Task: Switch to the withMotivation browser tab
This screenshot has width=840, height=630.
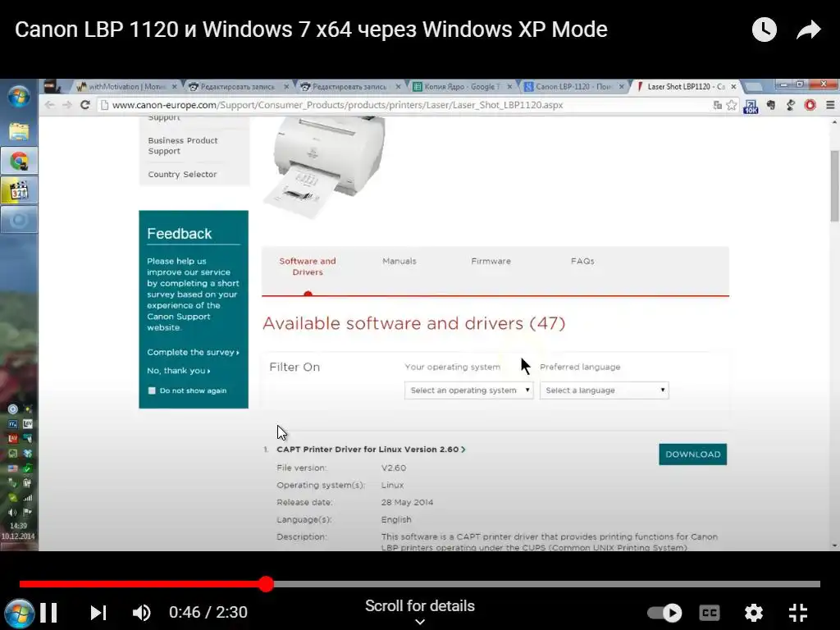Action: (x=126, y=87)
